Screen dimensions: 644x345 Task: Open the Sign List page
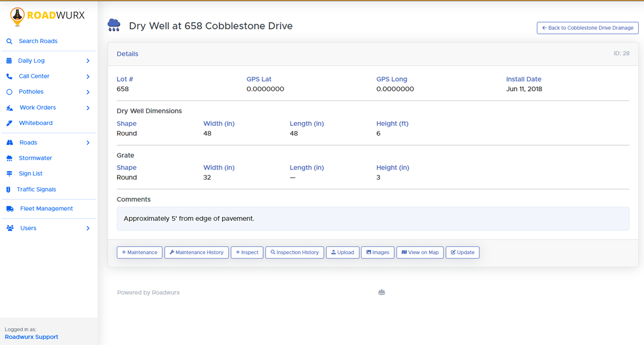click(x=30, y=174)
